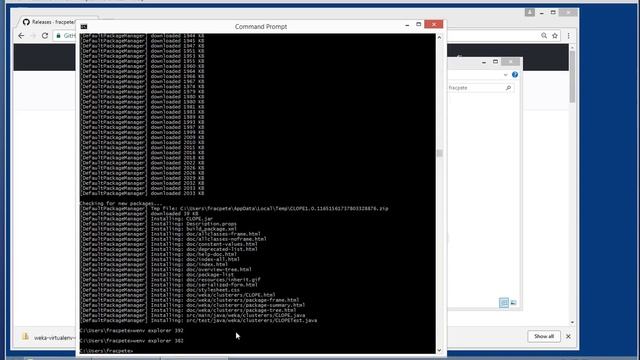Screen dimensions: 640x360
Task: Click the 'CLOPETest.java' install line
Action: click(x=199, y=320)
